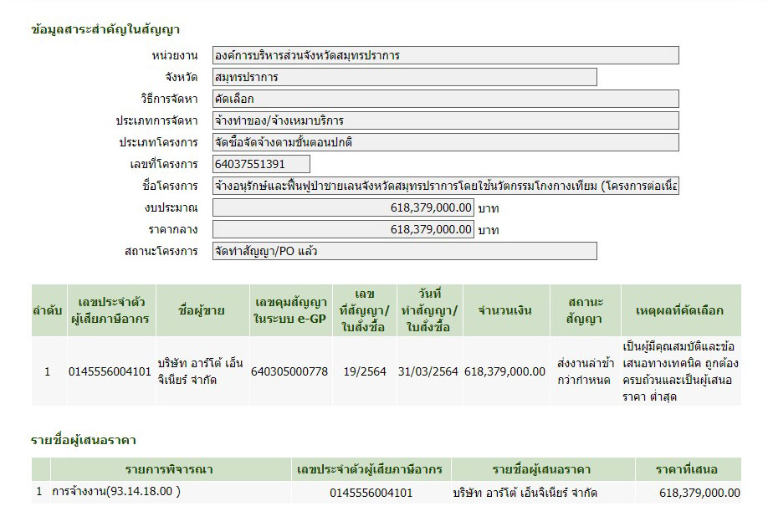Click the สถานะสัญญา column header
Viewport: 768px width, 532px height.
[585, 311]
